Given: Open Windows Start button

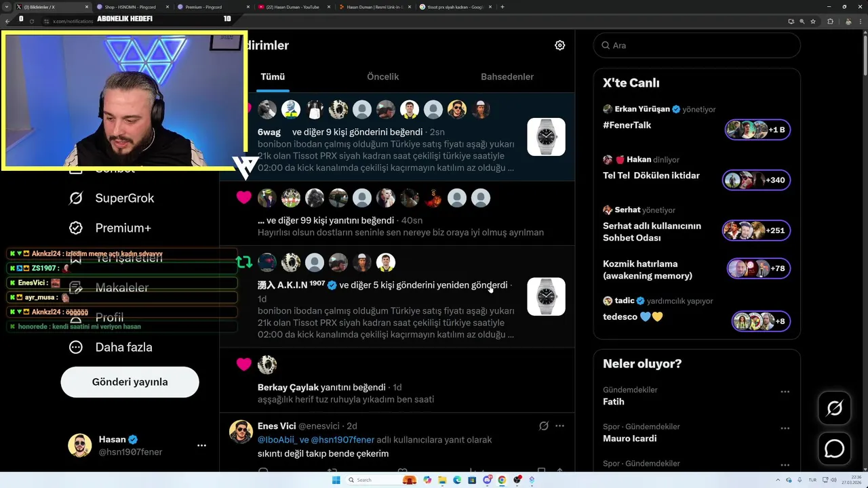Looking at the screenshot, I should click(336, 480).
